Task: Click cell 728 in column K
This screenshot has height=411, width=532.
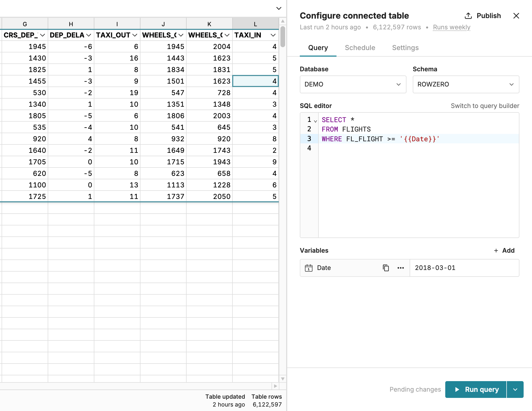Action: 209,93
